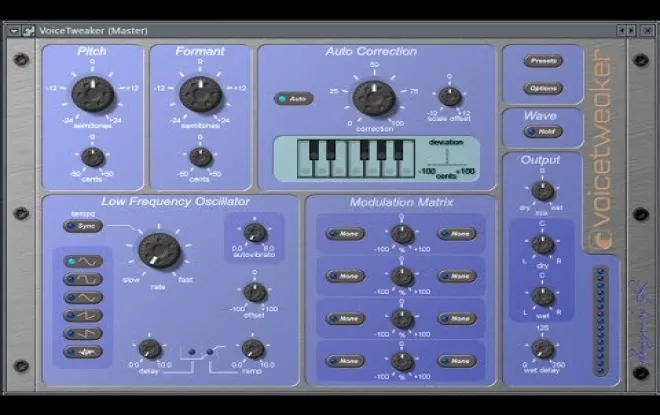Pick the sawtooth waveform directly above the noise shape
The width and height of the screenshot is (660, 415).
[x=83, y=333]
